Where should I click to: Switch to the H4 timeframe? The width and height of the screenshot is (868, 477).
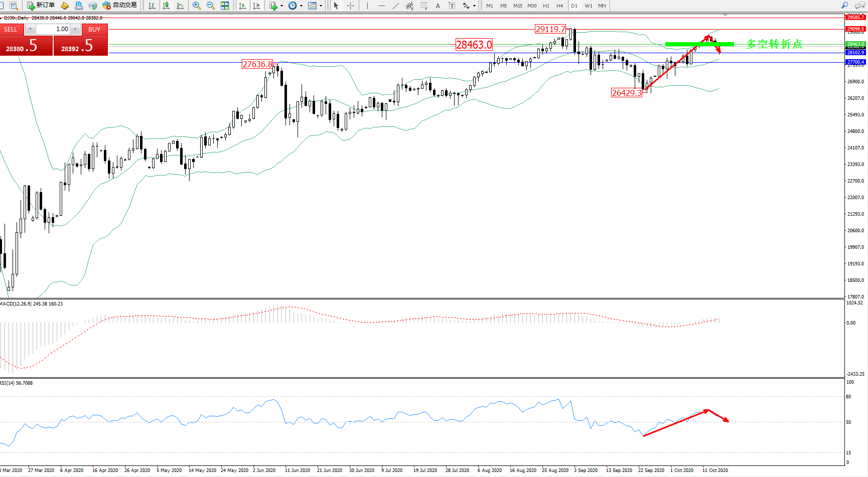click(x=560, y=6)
